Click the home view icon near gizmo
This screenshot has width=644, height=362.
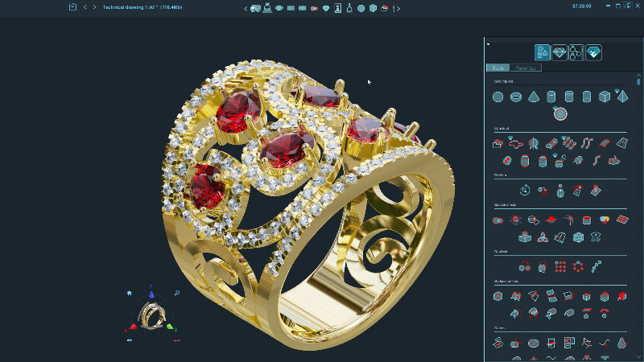coord(129,294)
